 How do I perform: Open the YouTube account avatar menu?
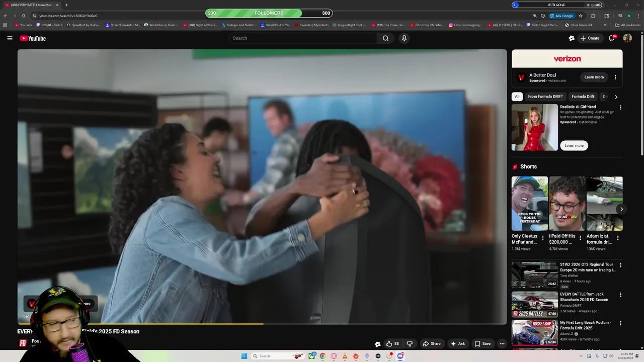pyautogui.click(x=627, y=38)
